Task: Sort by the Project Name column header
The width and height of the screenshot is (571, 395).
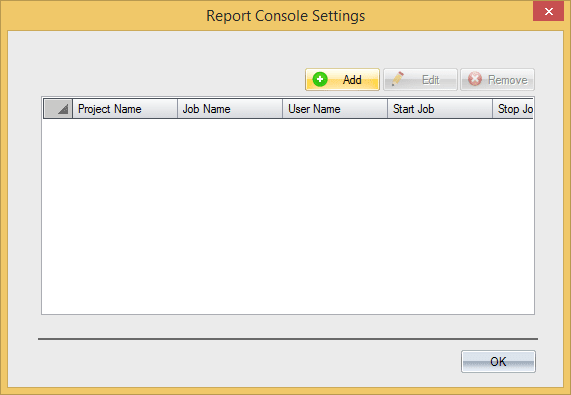Action: (125, 109)
